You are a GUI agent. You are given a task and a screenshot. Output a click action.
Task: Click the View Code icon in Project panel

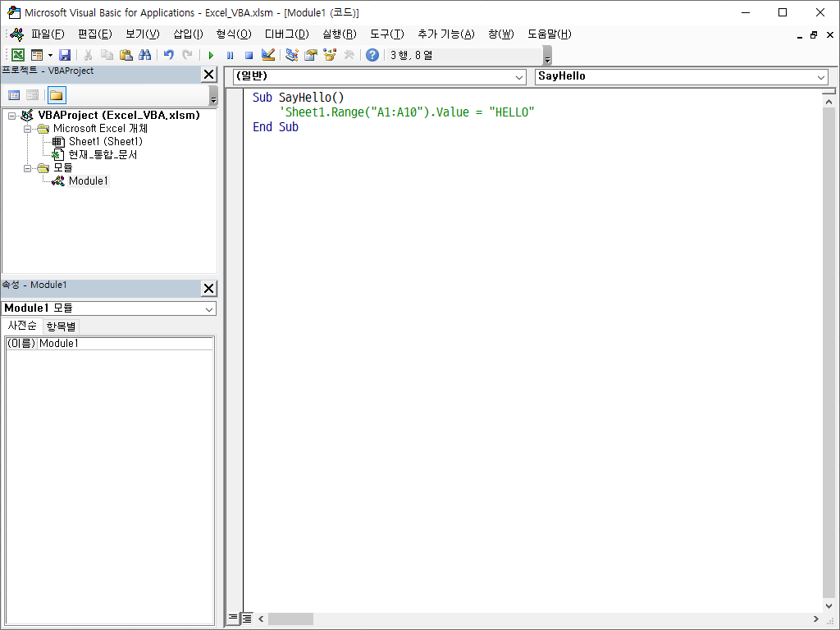coord(14,95)
